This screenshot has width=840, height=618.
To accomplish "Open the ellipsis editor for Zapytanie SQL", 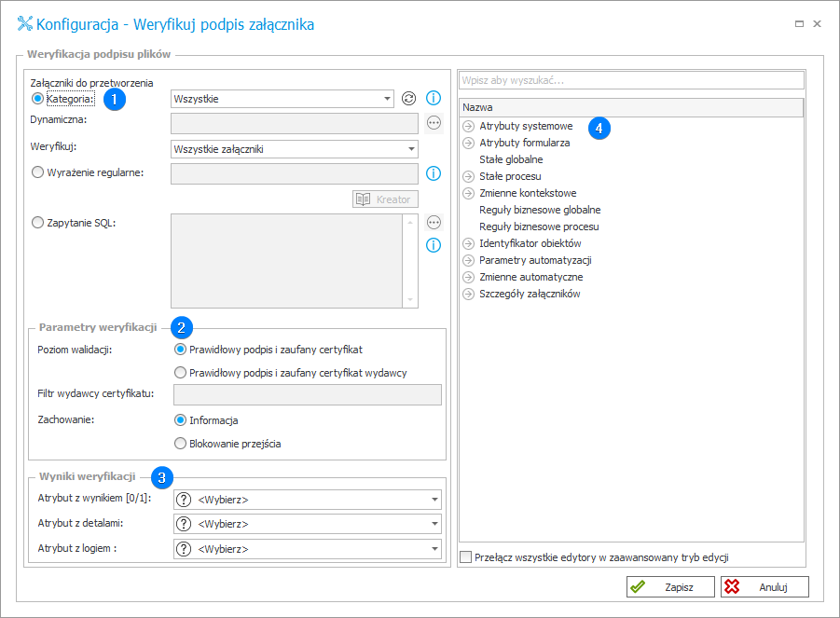I will click(x=434, y=222).
